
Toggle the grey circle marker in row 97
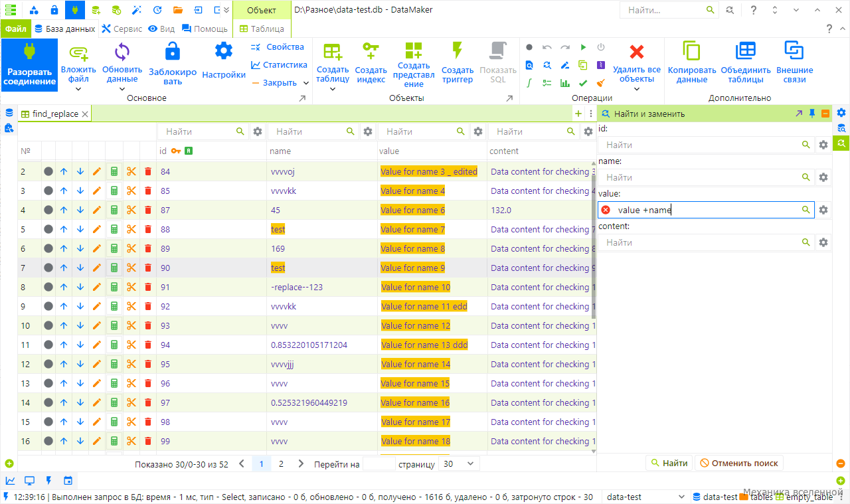point(48,402)
